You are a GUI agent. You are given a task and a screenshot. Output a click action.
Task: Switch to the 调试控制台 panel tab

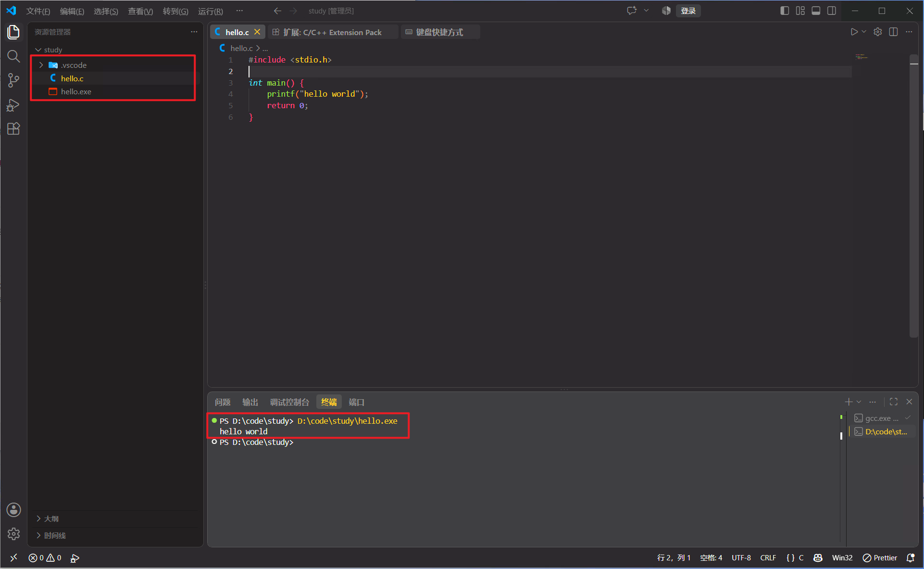289,402
